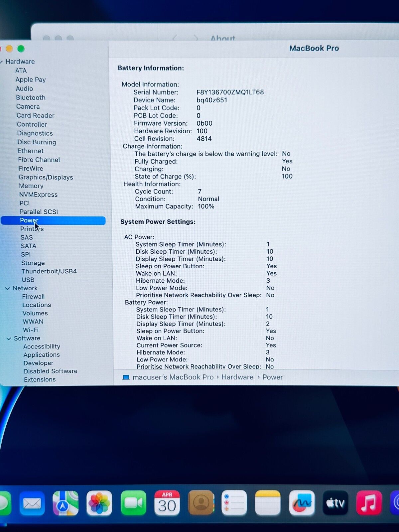Open Audio hardware info
The height and width of the screenshot is (532, 399).
tap(24, 88)
